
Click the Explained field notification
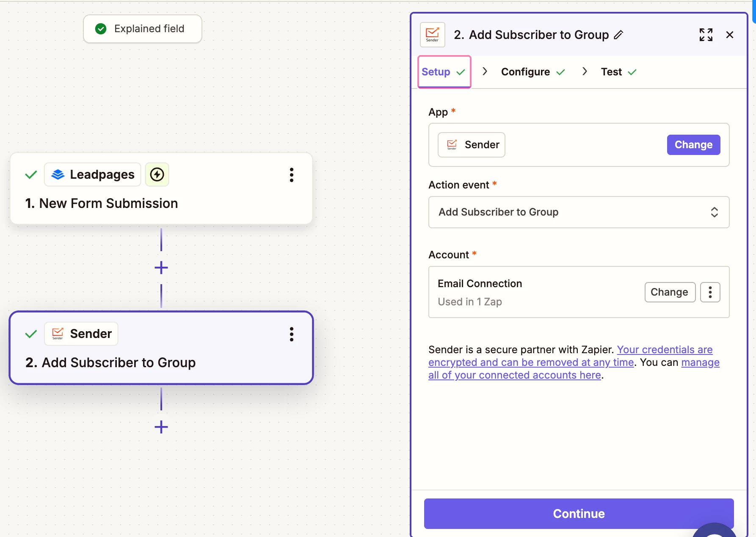pos(143,29)
